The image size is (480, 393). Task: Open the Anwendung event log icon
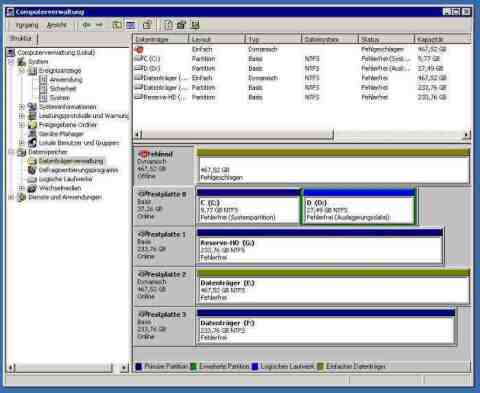[x=43, y=80]
